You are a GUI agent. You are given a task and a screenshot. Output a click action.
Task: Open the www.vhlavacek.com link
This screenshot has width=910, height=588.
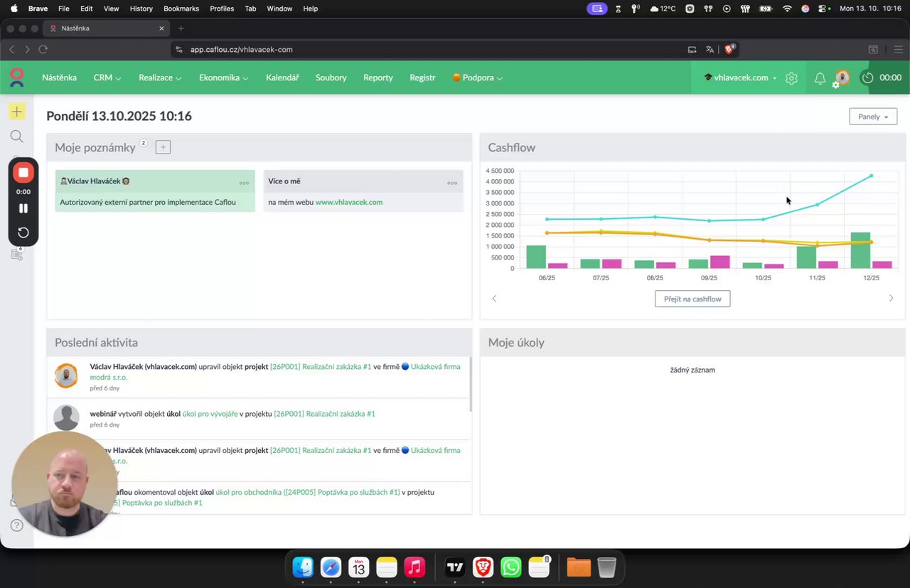point(349,202)
